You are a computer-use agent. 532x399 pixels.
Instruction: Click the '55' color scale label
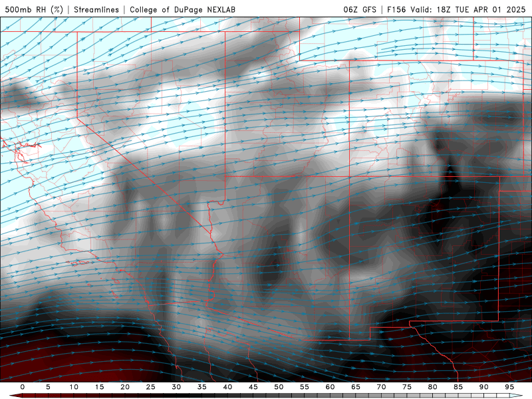(x=305, y=387)
